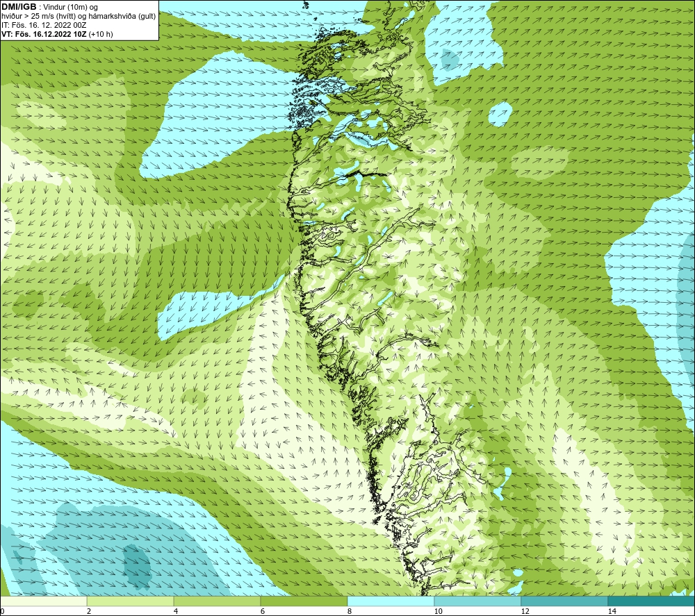The height and width of the screenshot is (616, 695).
Task: Click the 4–6 green scale swatch
Action: coord(217,601)
